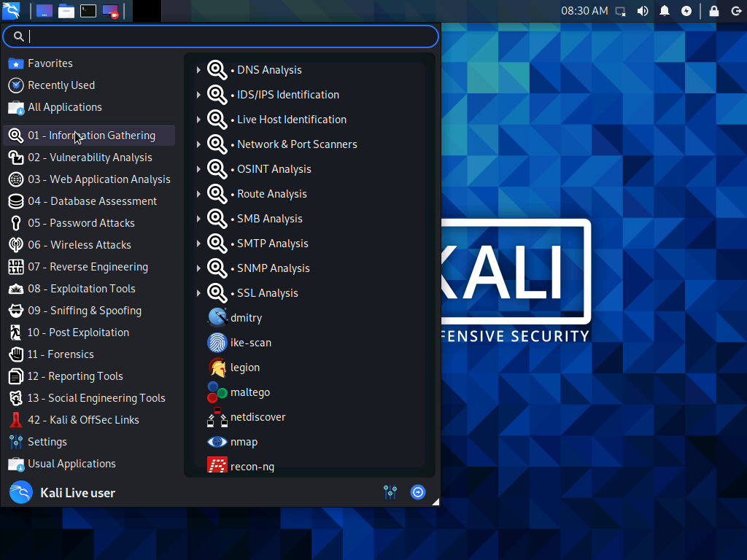The width and height of the screenshot is (747, 560).
Task: Click the display tray icon beside the clock
Action: click(620, 11)
